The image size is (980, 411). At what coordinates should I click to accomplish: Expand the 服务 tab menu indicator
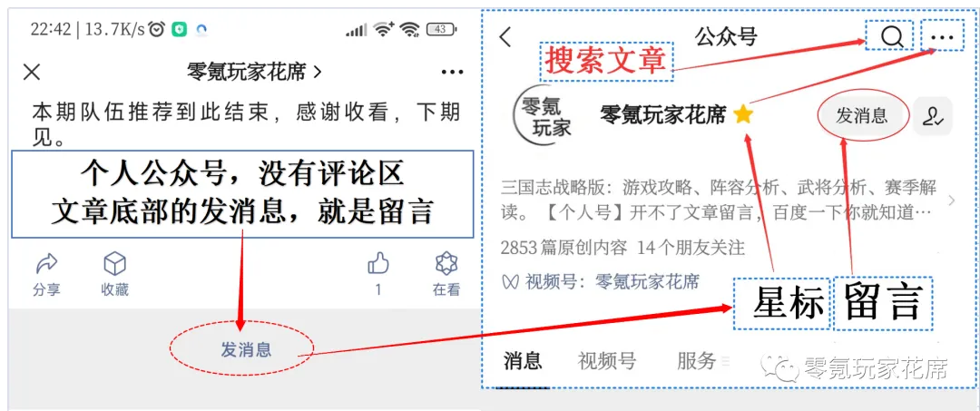pos(726,360)
